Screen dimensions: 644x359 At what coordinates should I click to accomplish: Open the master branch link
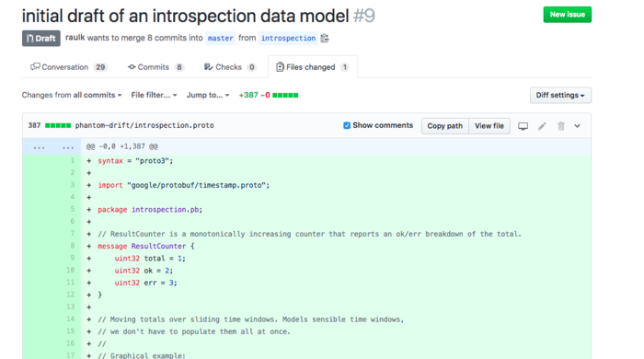[221, 38]
